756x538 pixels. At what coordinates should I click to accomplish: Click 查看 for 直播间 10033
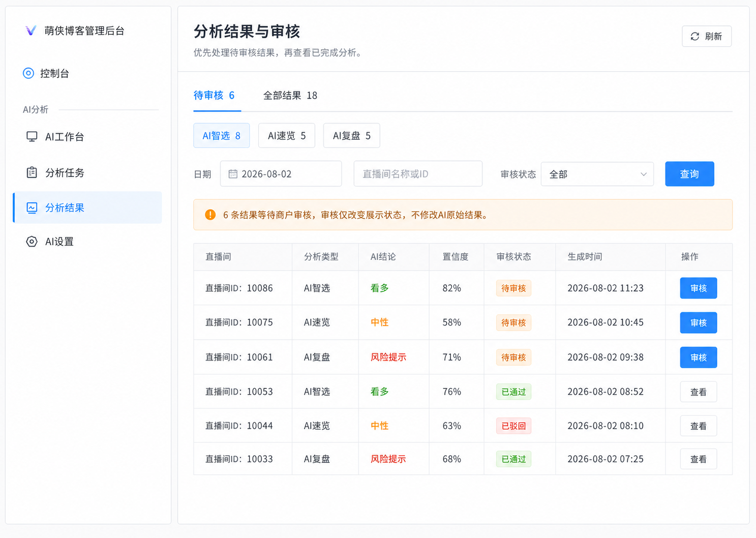(699, 459)
